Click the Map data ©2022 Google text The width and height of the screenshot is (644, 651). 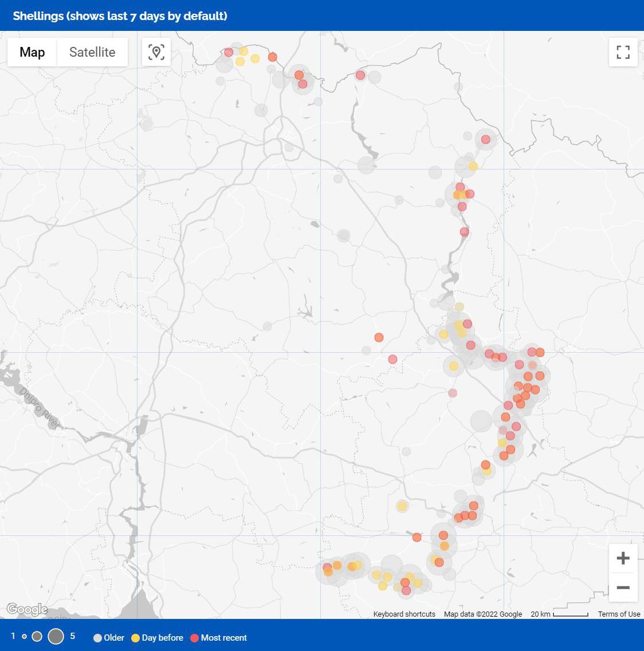(x=482, y=614)
